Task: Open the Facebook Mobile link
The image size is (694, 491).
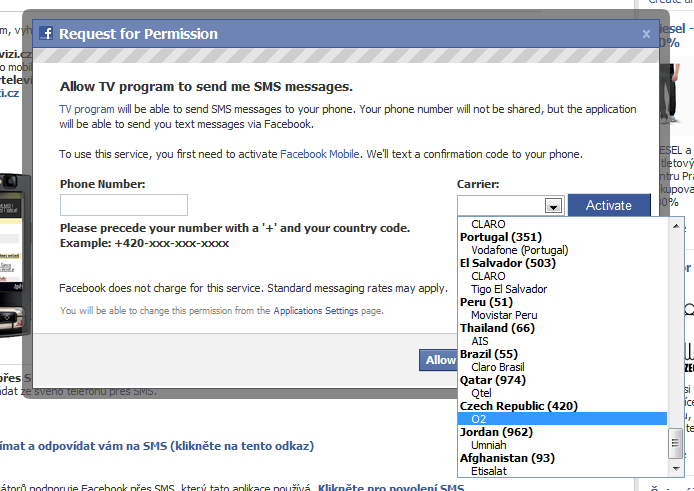Action: click(320, 154)
